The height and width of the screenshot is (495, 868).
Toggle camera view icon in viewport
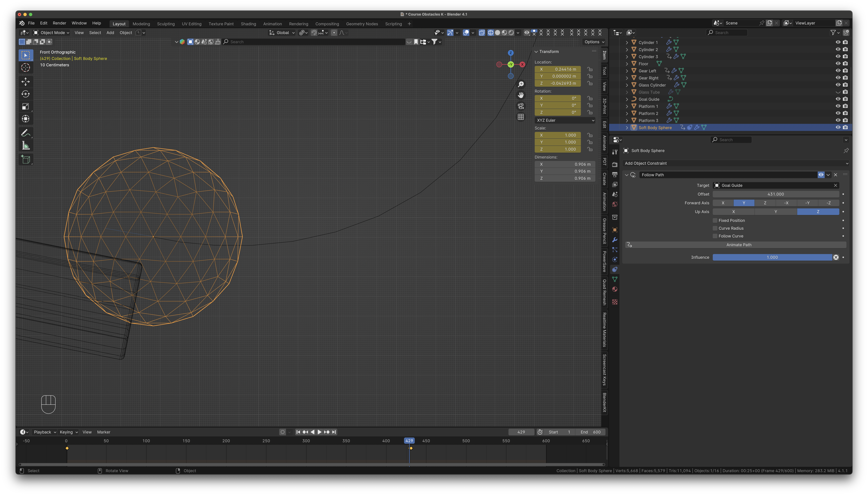pyautogui.click(x=521, y=106)
